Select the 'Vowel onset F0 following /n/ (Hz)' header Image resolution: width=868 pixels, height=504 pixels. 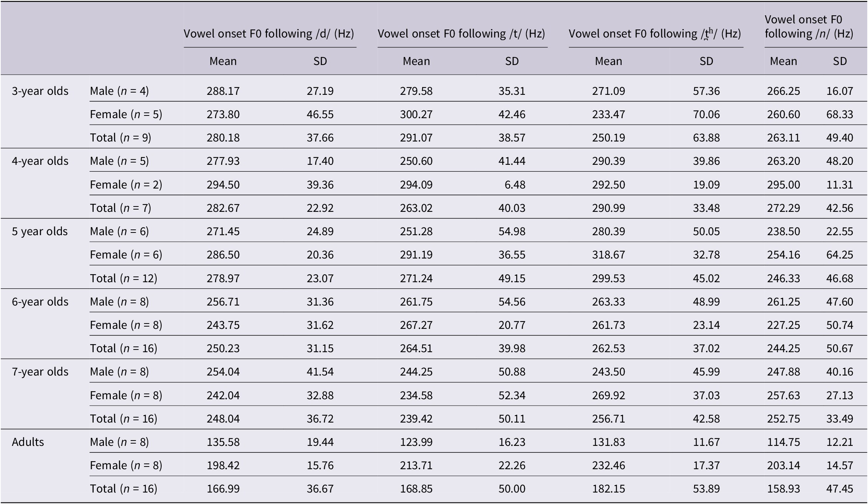click(809, 27)
